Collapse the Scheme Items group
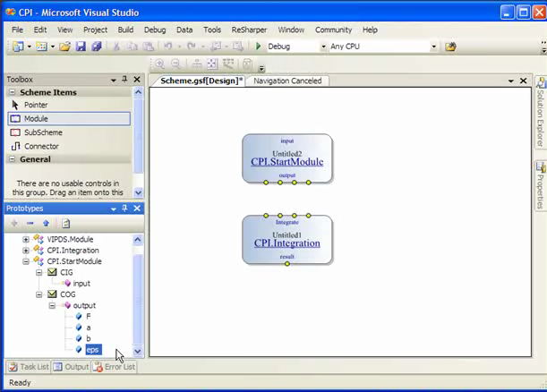Image resolution: width=547 pixels, height=392 pixels. (x=13, y=92)
